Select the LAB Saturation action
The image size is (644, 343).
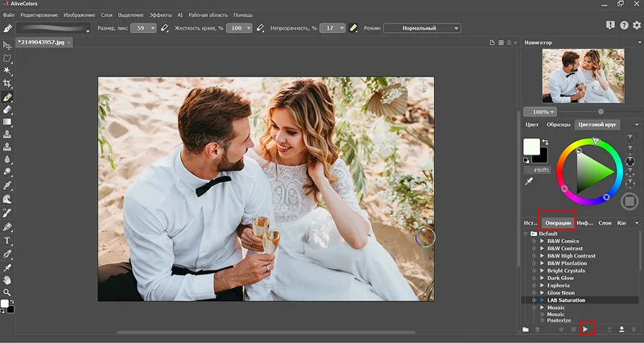point(566,300)
